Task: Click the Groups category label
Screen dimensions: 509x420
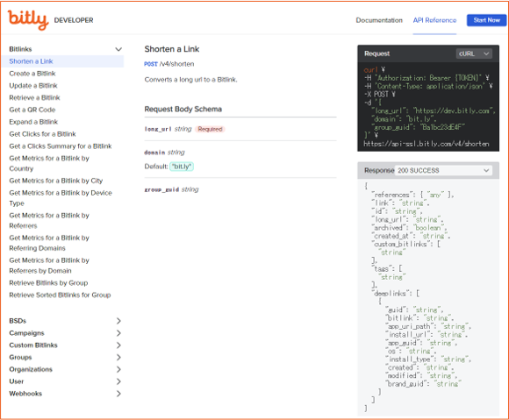Action: pyautogui.click(x=20, y=357)
